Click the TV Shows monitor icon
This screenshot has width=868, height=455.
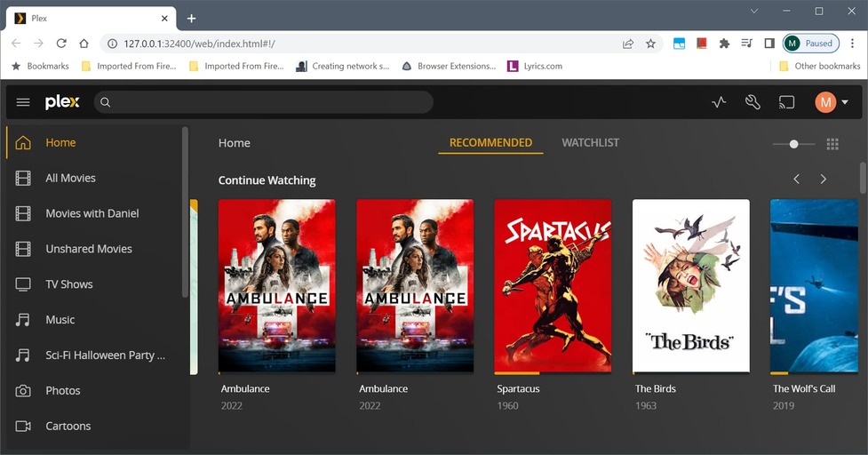[23, 284]
